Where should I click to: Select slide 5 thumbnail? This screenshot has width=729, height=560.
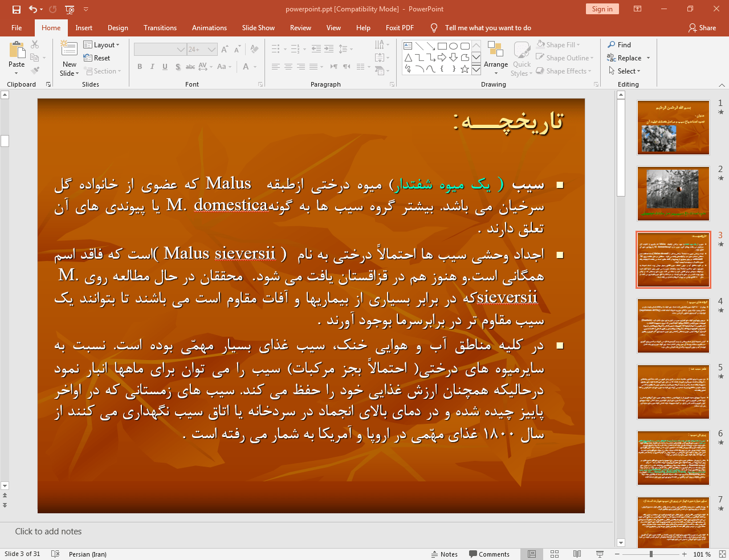click(673, 392)
